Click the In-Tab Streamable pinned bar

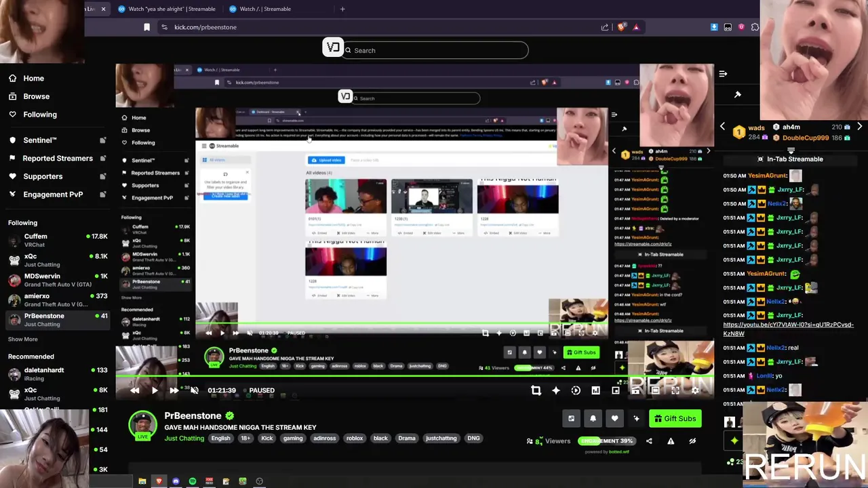tap(790, 159)
